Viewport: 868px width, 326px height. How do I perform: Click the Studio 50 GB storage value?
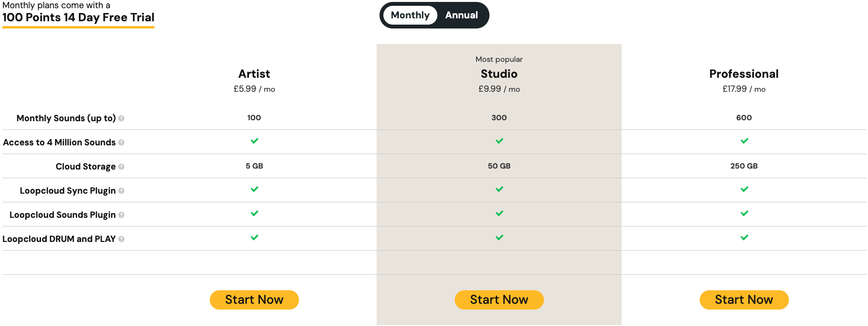coord(499,166)
